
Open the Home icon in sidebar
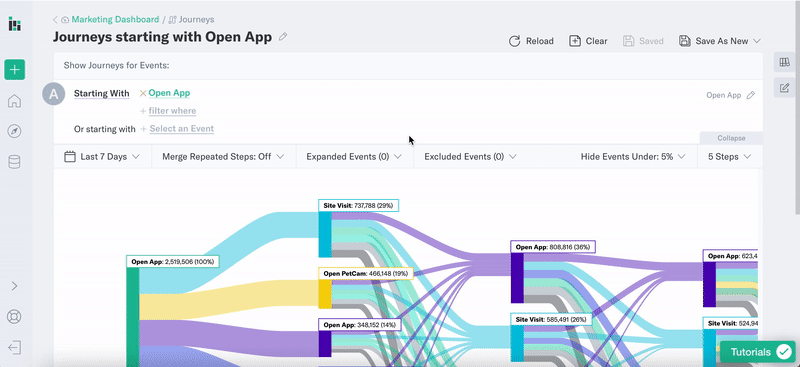[x=14, y=101]
